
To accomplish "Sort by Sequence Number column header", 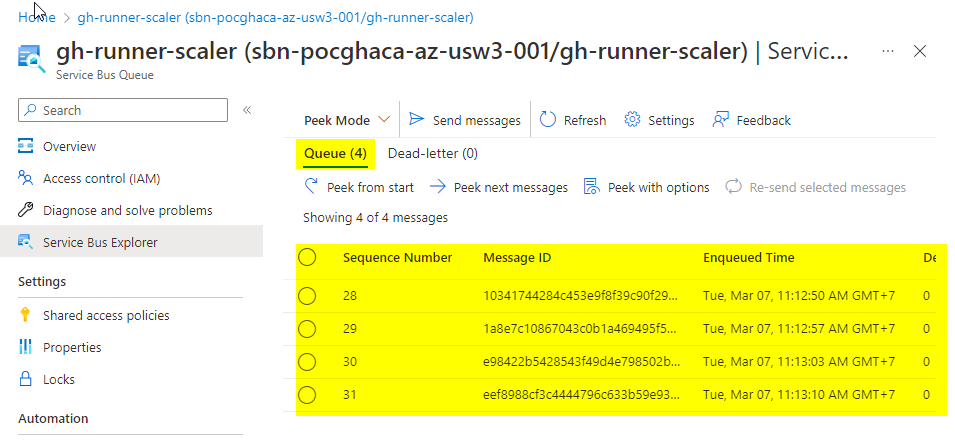I will pyautogui.click(x=398, y=258).
